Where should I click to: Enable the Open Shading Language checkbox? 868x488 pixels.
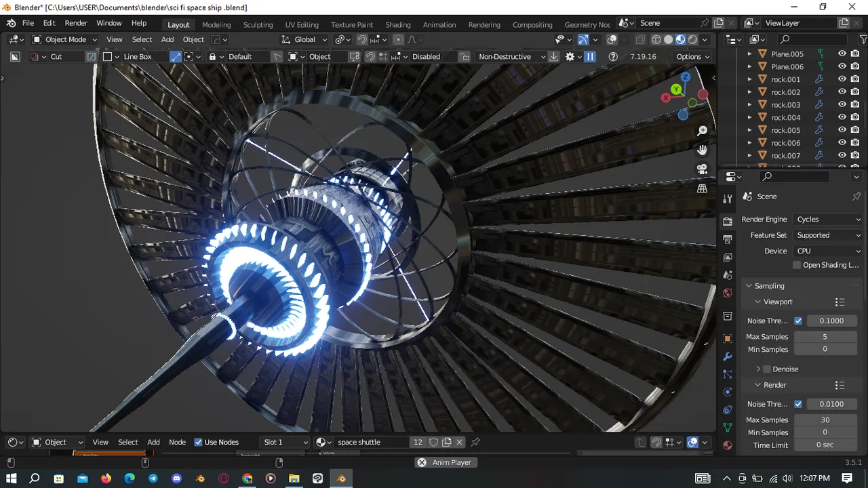tap(797, 265)
